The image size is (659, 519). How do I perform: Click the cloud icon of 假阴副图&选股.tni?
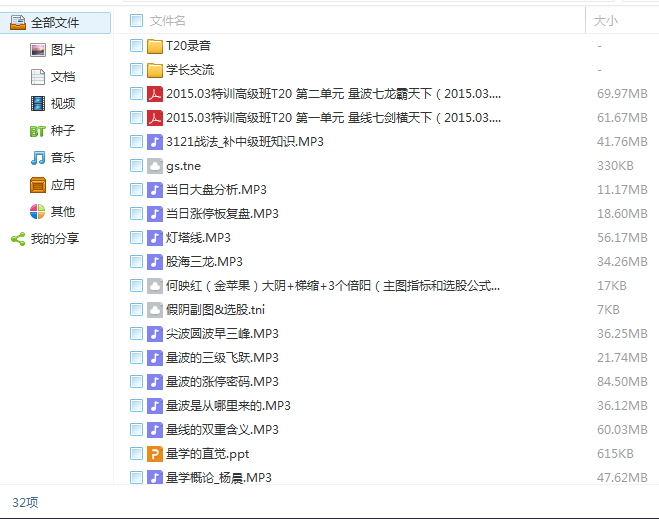point(155,310)
